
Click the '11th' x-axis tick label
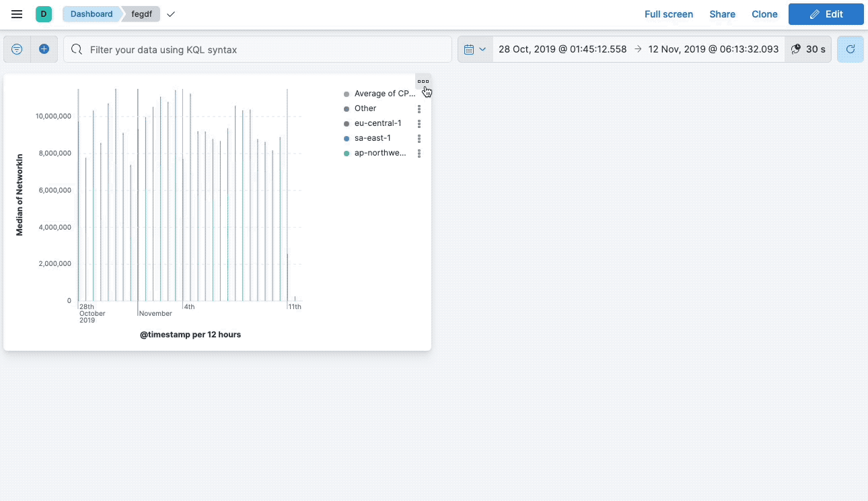pyautogui.click(x=295, y=307)
